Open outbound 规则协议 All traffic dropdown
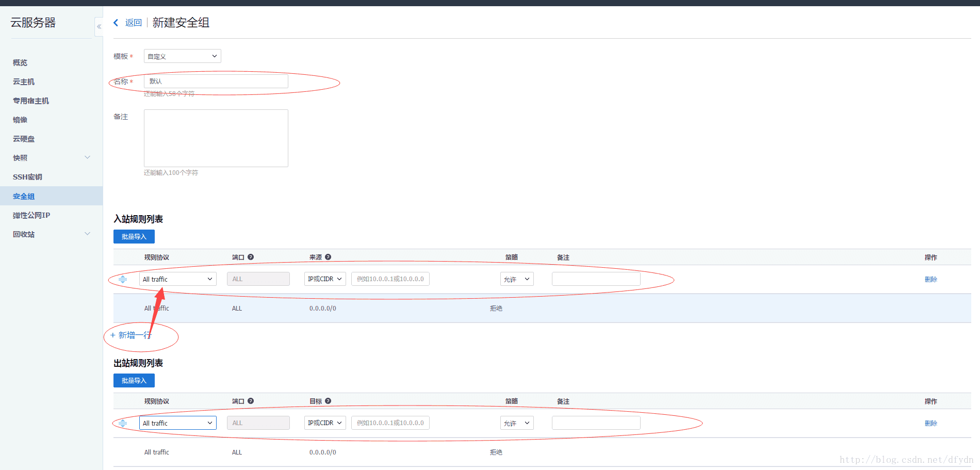The image size is (980, 470). click(178, 423)
